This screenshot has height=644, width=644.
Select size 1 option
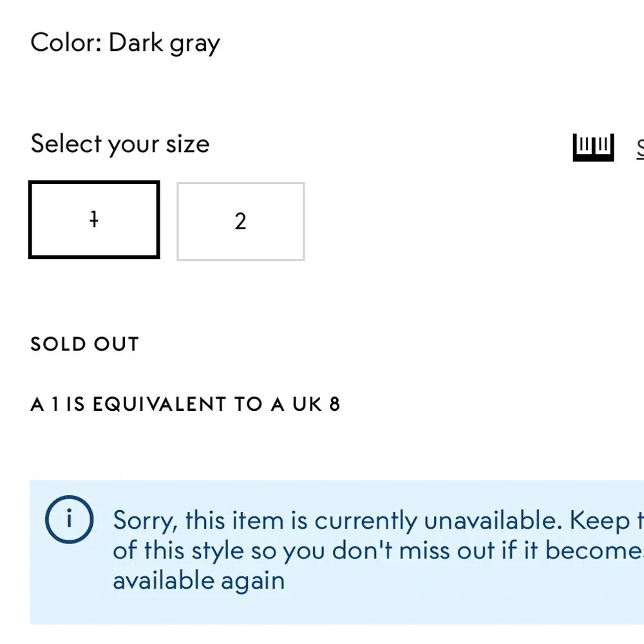point(94,220)
